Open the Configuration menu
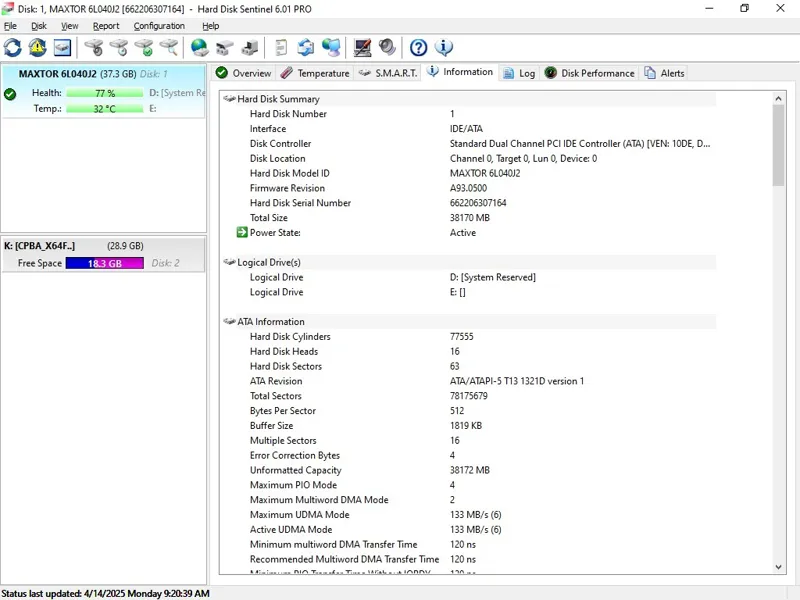 [x=159, y=26]
